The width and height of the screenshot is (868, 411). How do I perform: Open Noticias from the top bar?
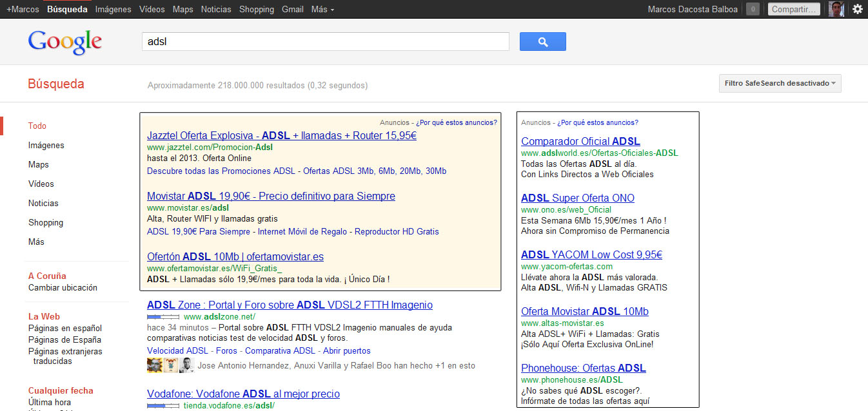click(216, 9)
